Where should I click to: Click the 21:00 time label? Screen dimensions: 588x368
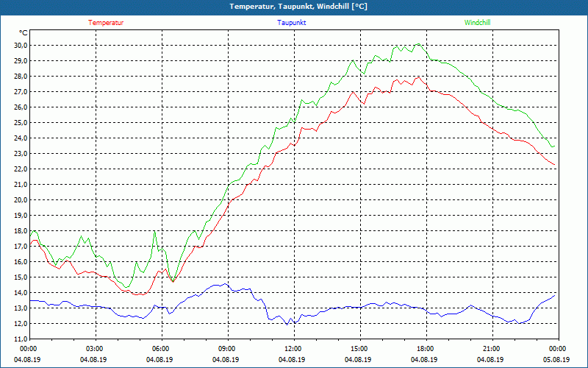point(491,349)
